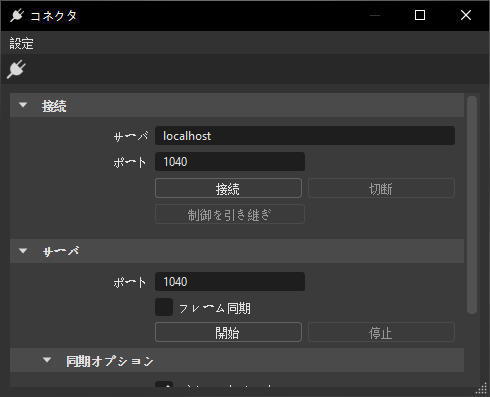Screen dimensions: 490x397
Task: Click the localhost server input field
Action: coord(305,136)
